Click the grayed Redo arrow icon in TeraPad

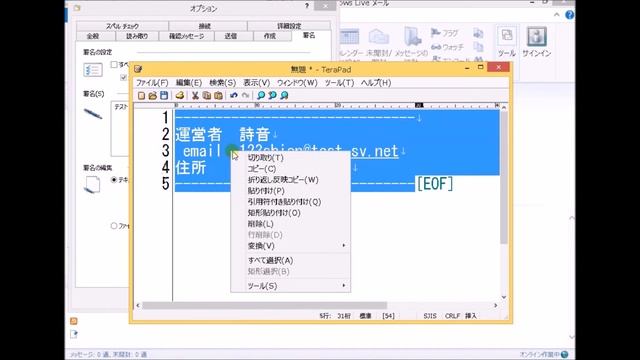[245, 96]
